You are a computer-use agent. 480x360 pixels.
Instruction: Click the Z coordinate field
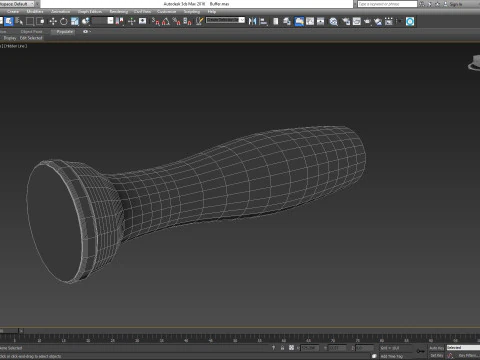coord(365,348)
